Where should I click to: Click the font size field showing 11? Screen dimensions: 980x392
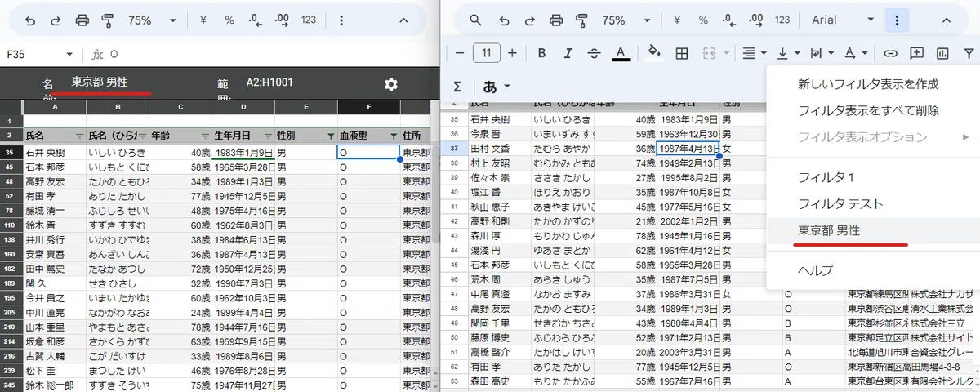point(487,53)
